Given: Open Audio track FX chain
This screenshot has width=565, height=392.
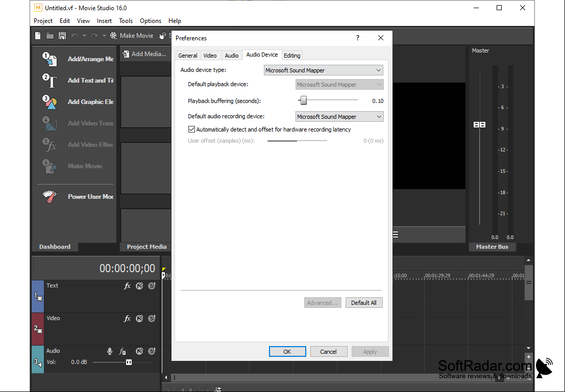Looking at the screenshot, I should pos(122,351).
